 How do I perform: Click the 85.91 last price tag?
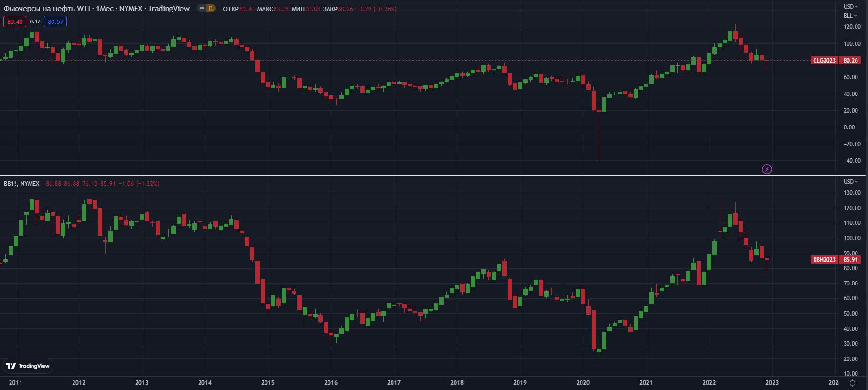pyautogui.click(x=850, y=260)
